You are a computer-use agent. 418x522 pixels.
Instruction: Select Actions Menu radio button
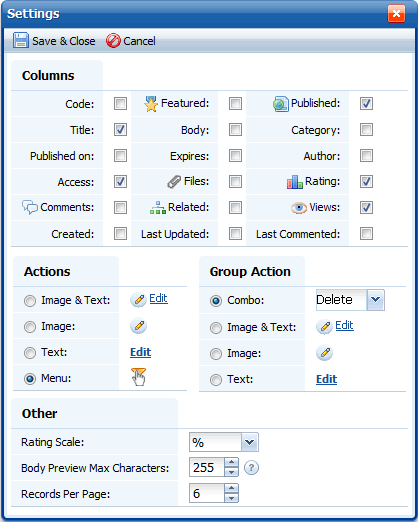click(30, 379)
